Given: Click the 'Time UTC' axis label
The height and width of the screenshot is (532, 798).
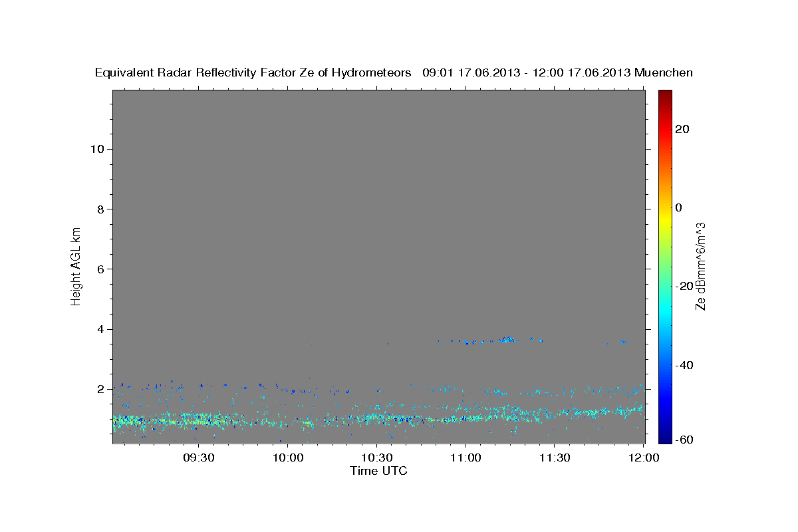Looking at the screenshot, I should coord(378,471).
